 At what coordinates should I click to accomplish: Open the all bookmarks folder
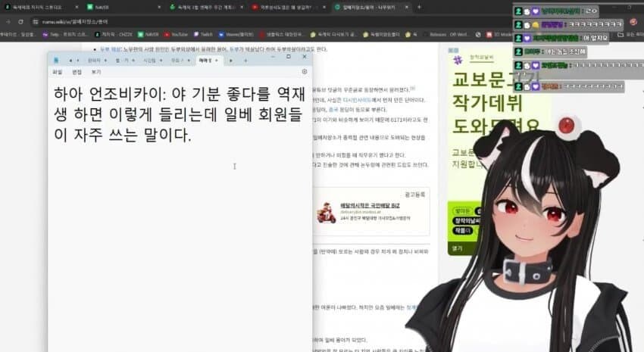630,35
